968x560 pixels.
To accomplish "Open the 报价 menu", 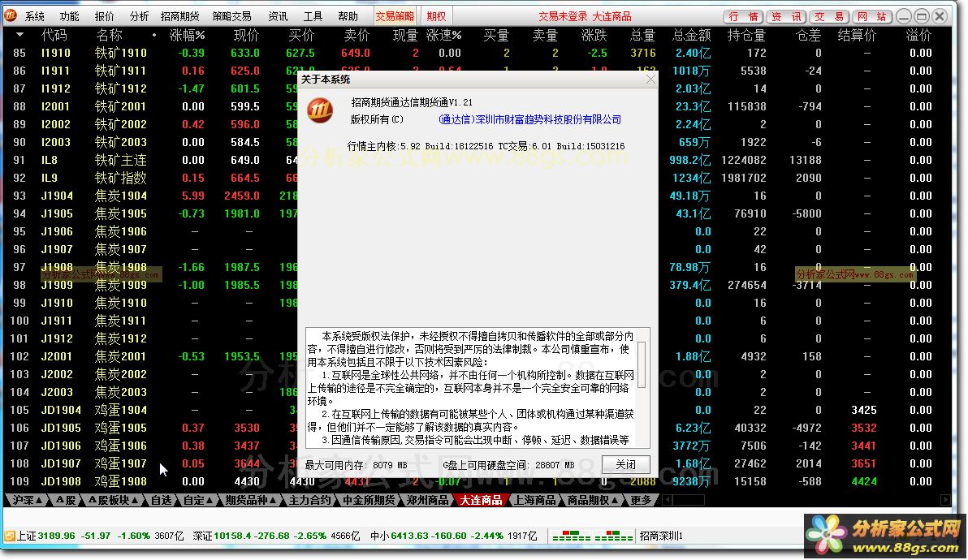I will pyautogui.click(x=104, y=17).
